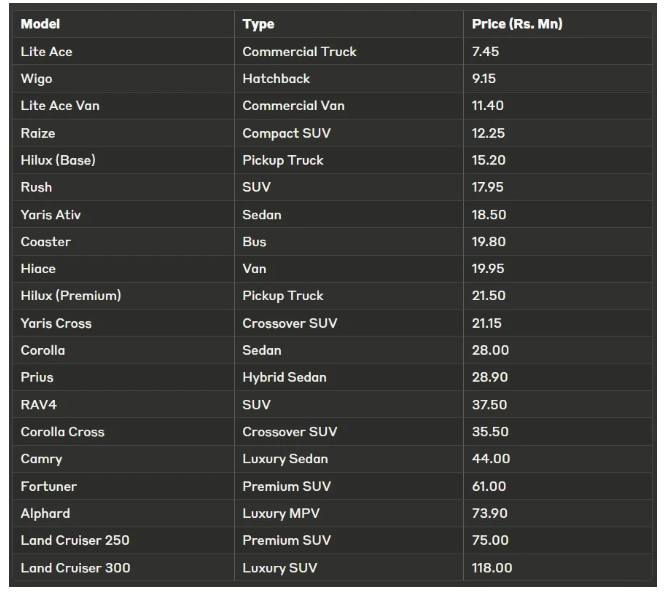Click the Land Cruiser 250 cell

(x=75, y=540)
